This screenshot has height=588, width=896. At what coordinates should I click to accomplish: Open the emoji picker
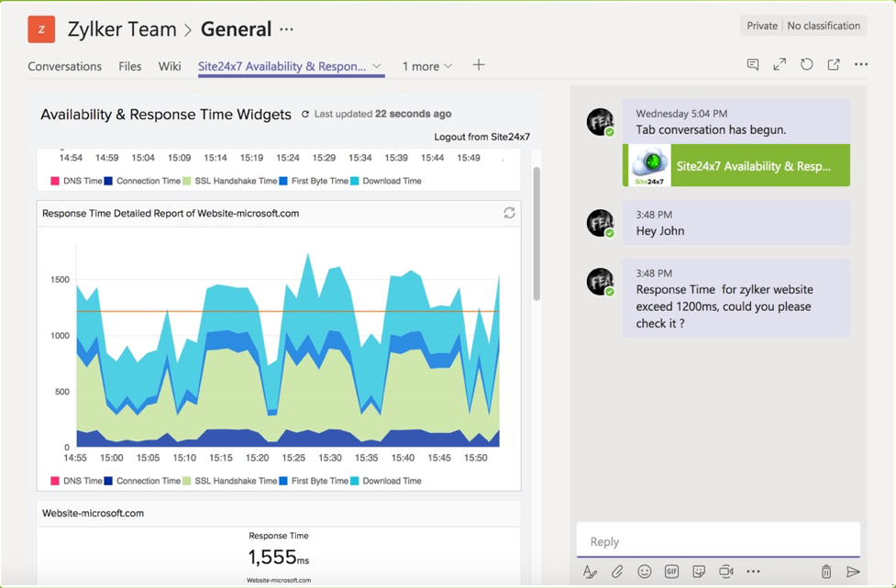coord(645,571)
